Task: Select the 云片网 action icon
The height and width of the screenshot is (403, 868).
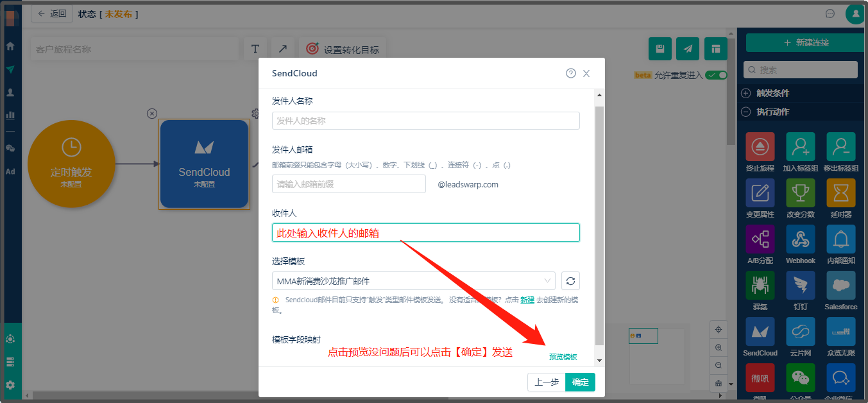Action: [801, 332]
